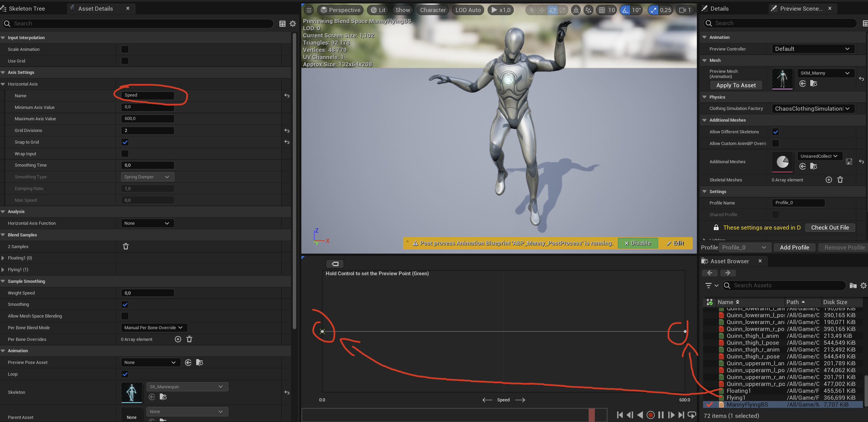Click the pause playback button
This screenshot has width=868, height=422.
tap(660, 415)
